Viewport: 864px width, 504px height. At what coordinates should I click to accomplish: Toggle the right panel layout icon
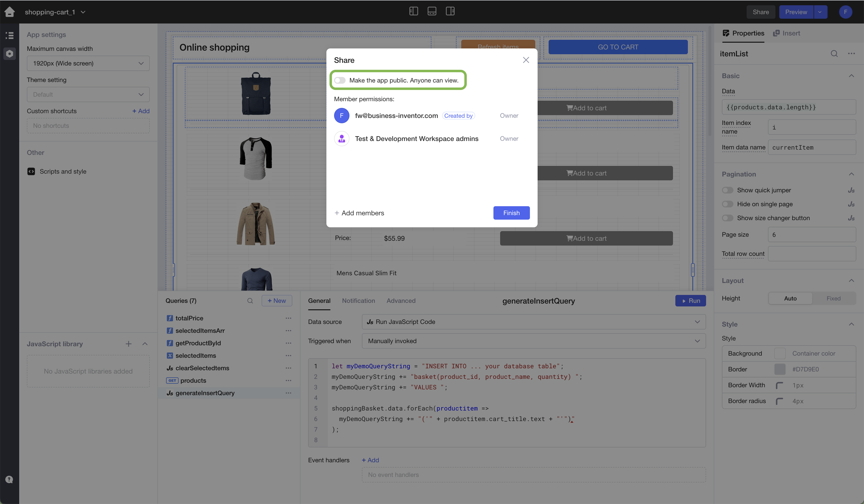tap(450, 11)
